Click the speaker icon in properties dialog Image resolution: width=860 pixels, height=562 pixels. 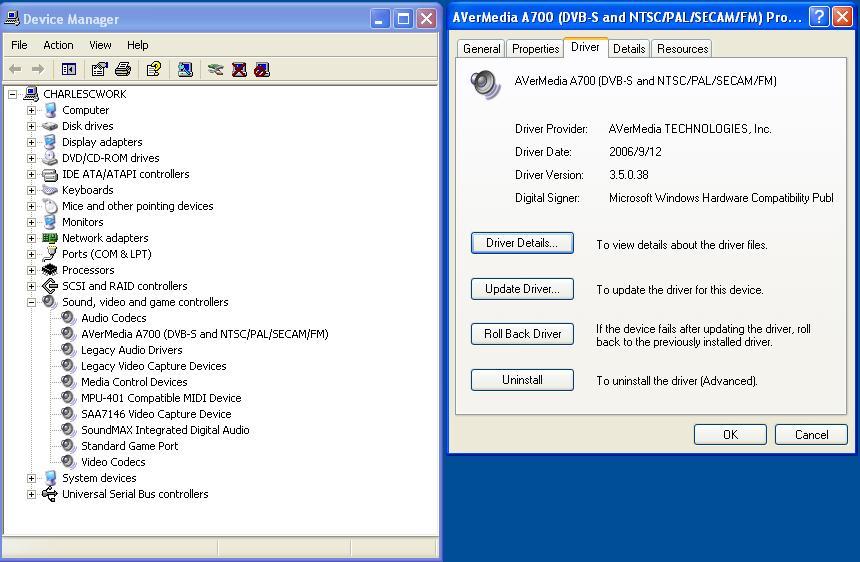[485, 84]
